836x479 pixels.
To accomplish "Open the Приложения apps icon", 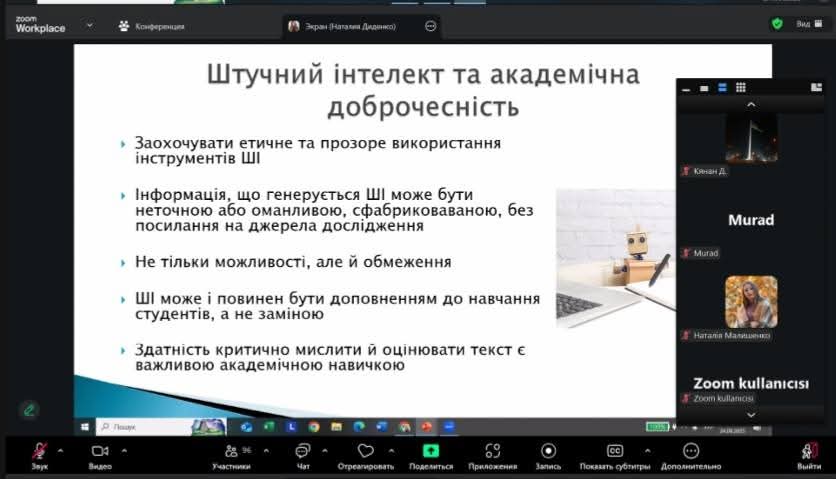I will coord(492,452).
